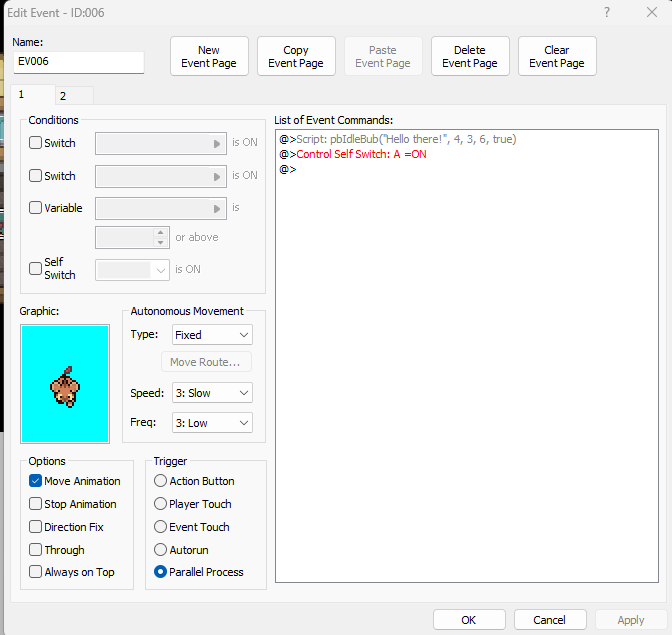Viewport: 672px width, 635px height.
Task: Check the Self Switch condition box
Action: (36, 268)
